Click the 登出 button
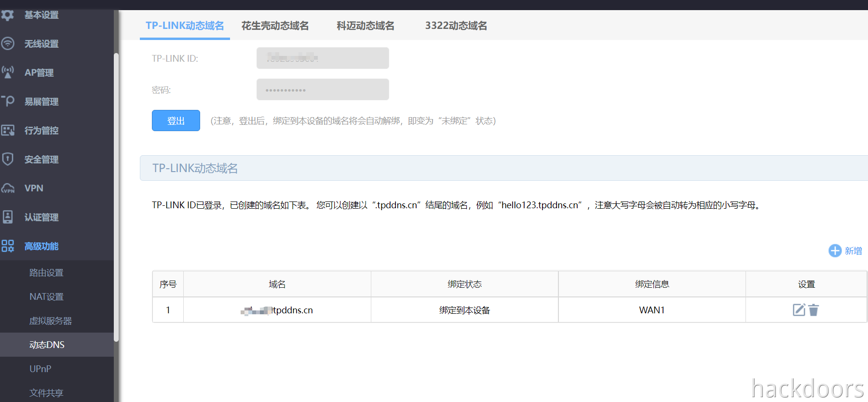This screenshot has height=402, width=868. coord(176,121)
